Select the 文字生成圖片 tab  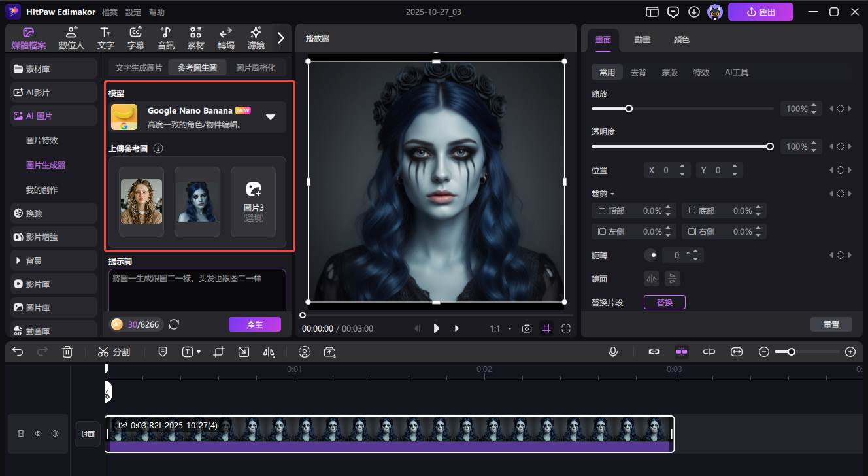click(x=139, y=67)
